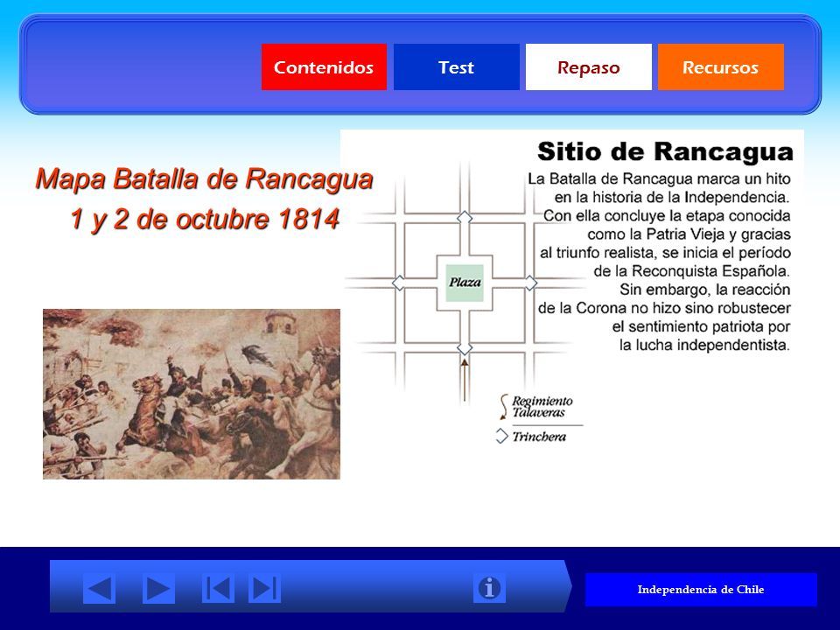Viewport: 840px width, 630px height.
Task: Click the Mapa Batalla de Rancagua title
Action: coord(204,178)
